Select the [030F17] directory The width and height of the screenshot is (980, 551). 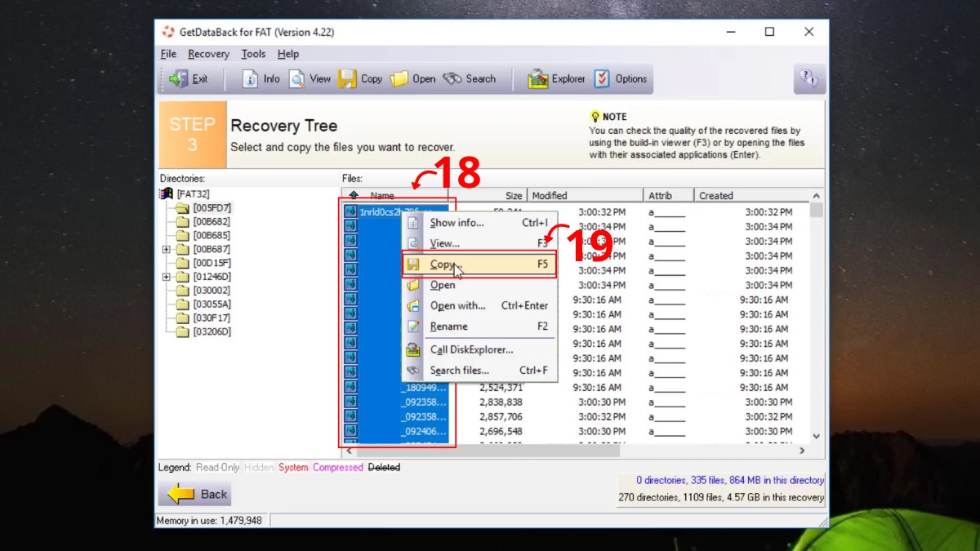pyautogui.click(x=212, y=318)
